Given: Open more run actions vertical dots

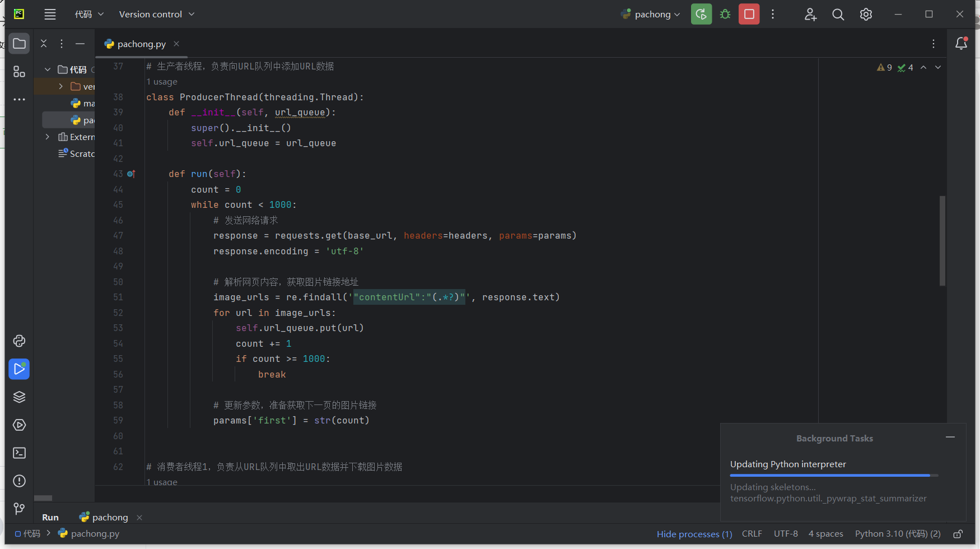Looking at the screenshot, I should click(773, 15).
